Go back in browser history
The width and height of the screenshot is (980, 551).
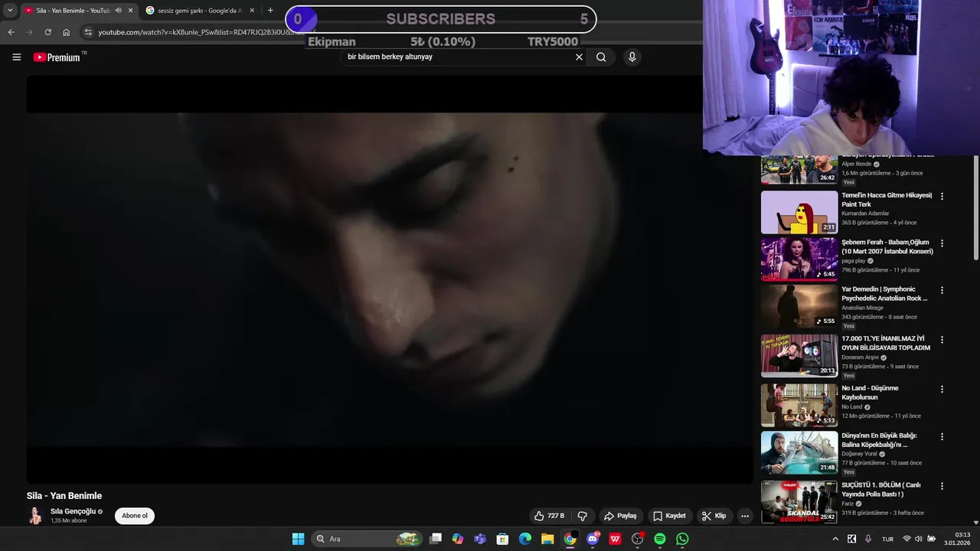(x=11, y=32)
